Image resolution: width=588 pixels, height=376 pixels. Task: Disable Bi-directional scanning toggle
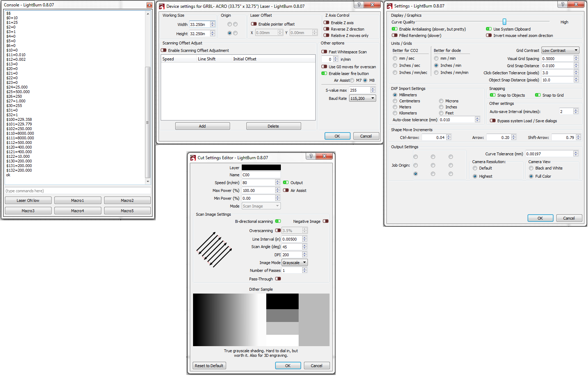(x=278, y=221)
